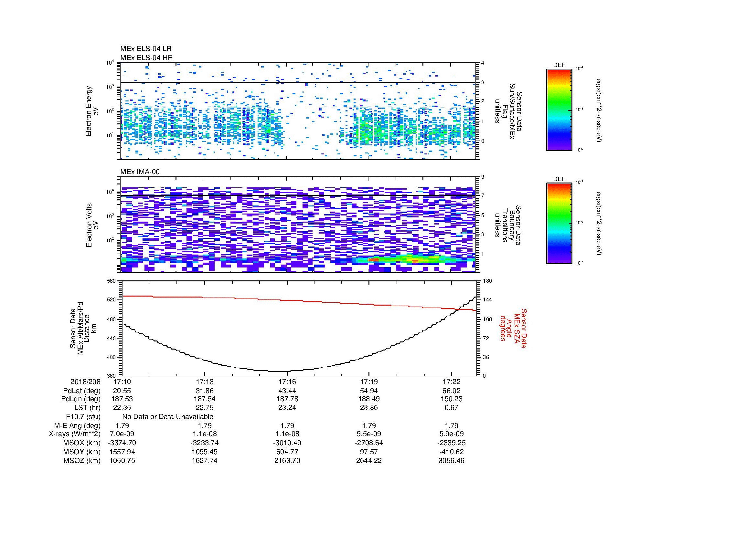Click MSOY value 97.57
This screenshot has height=534, width=756.
coord(369,452)
